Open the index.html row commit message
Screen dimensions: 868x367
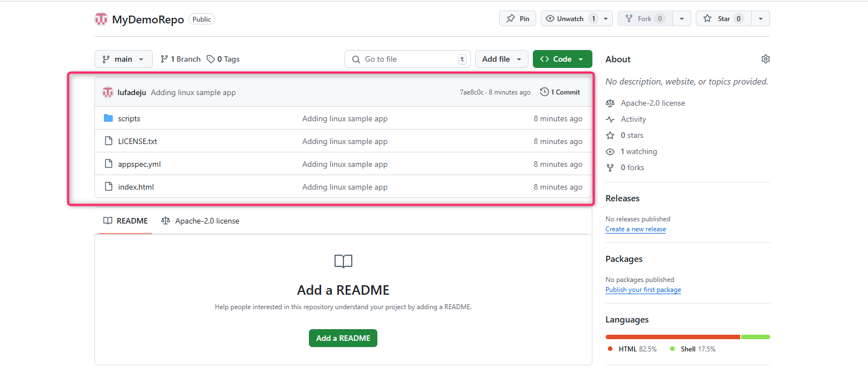point(345,187)
